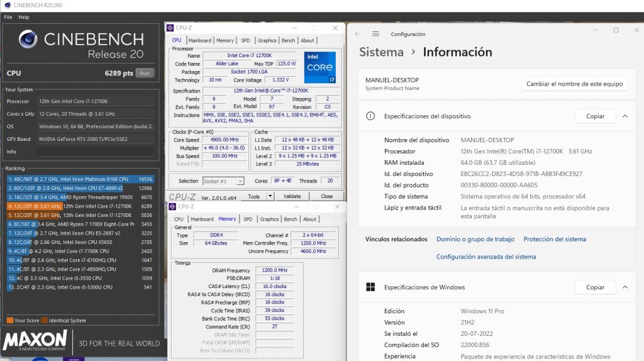Click the CAS# Latency value 16.0 clocks
The width and height of the screenshot is (644, 361).
pos(275,286)
